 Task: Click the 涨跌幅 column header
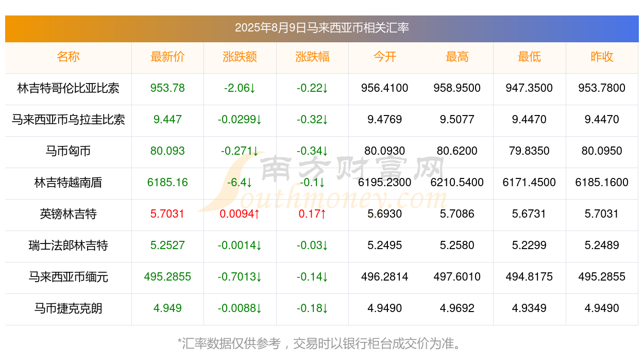pyautogui.click(x=312, y=57)
